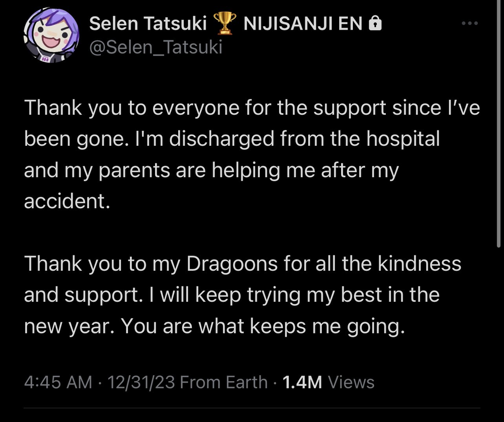This screenshot has width=504, height=422.
Task: Click the From Earth location label
Action: click(x=224, y=382)
